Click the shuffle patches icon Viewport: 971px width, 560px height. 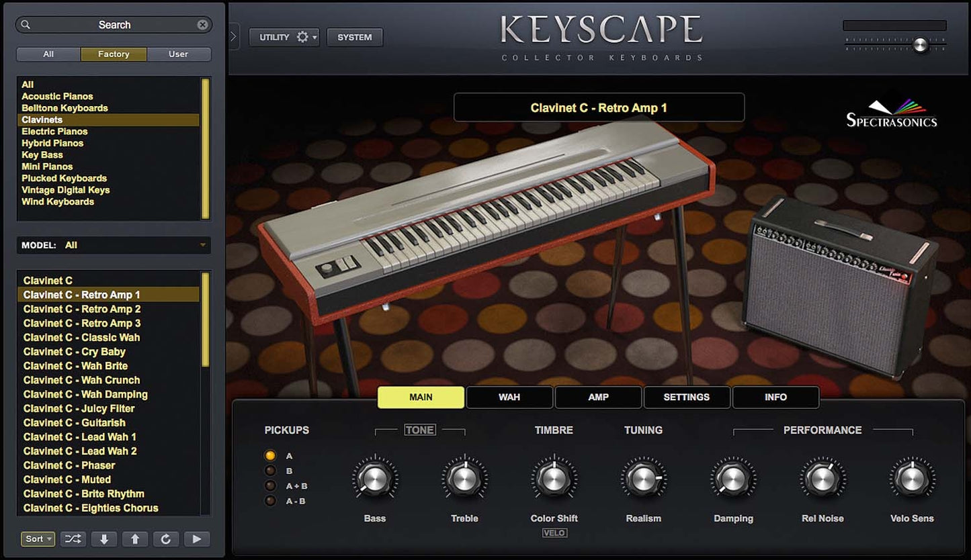click(x=73, y=539)
